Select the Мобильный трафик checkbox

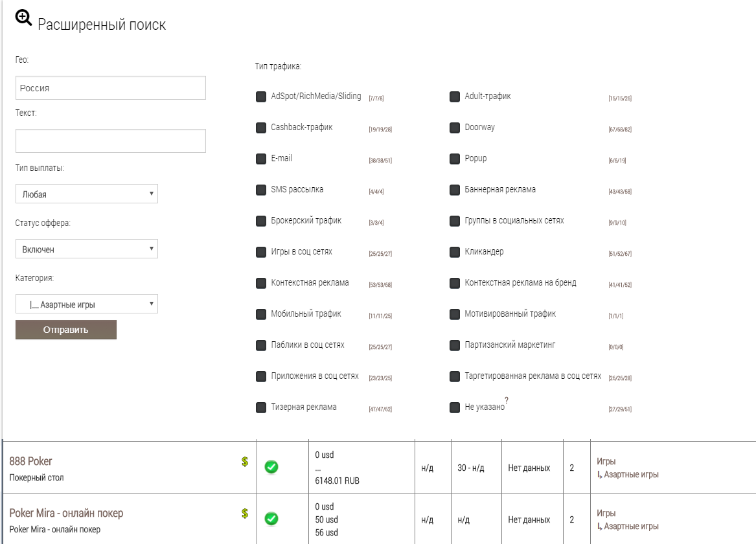pyautogui.click(x=261, y=314)
